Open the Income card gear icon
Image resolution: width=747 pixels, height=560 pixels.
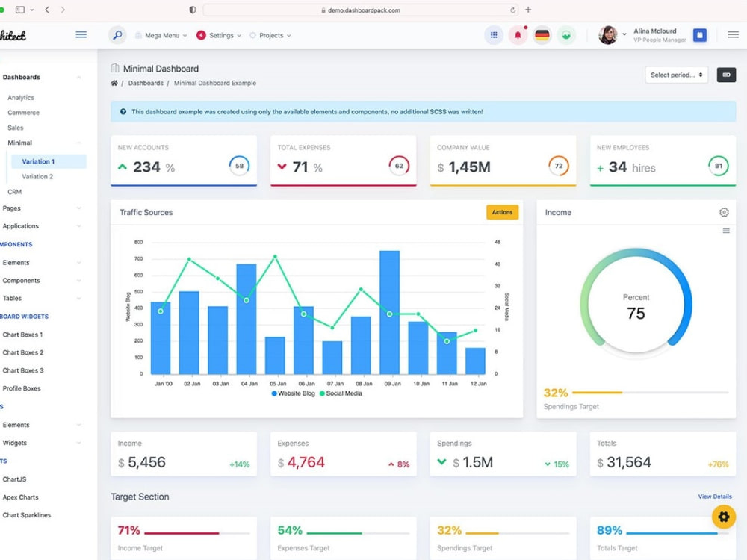point(724,212)
